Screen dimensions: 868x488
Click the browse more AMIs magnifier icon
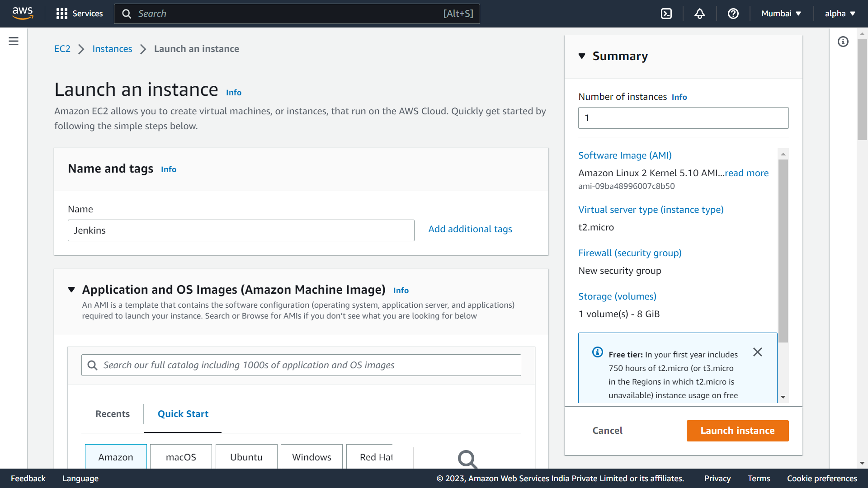click(467, 459)
